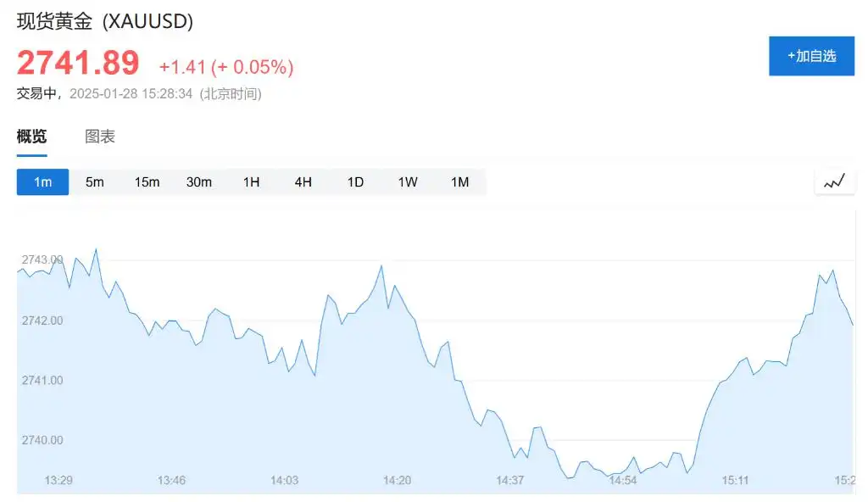
Task: Click the +1.41 (+0.05%) change value
Action: (226, 67)
